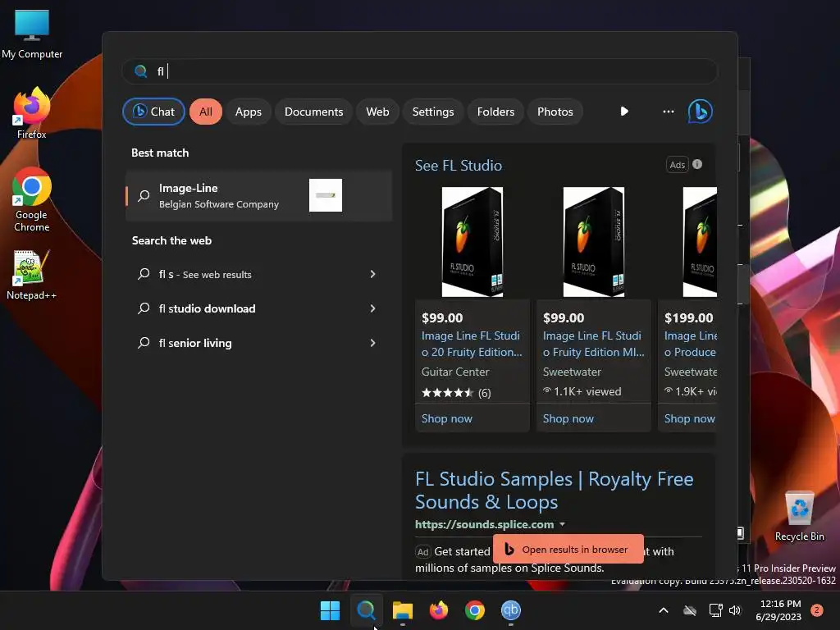The height and width of the screenshot is (630, 840).
Task: Expand the 'fl senior living' chevron
Action: pos(373,343)
